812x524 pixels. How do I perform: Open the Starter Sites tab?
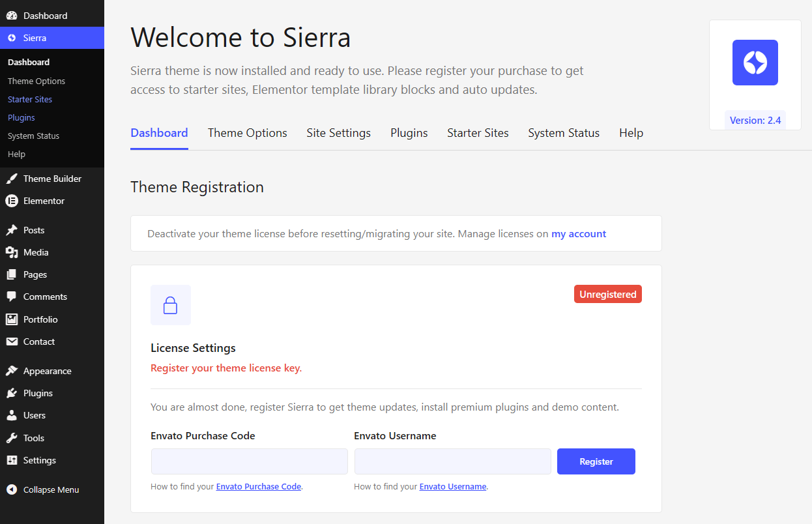(478, 133)
